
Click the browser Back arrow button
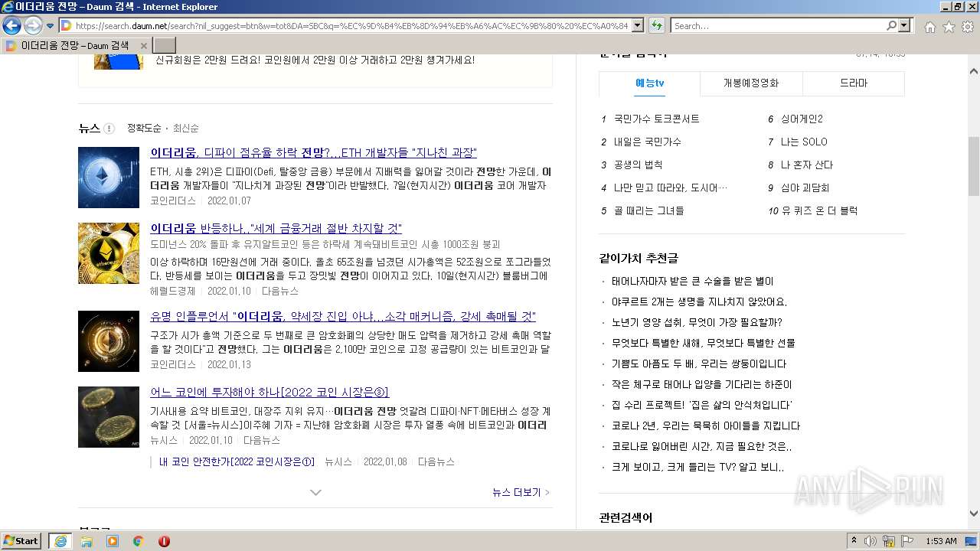(x=11, y=26)
